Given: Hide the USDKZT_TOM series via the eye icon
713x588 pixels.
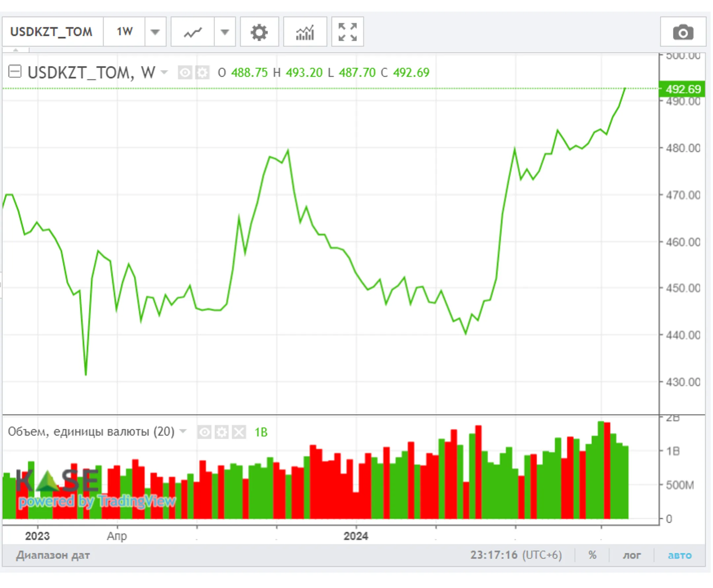Looking at the screenshot, I should pyautogui.click(x=185, y=73).
